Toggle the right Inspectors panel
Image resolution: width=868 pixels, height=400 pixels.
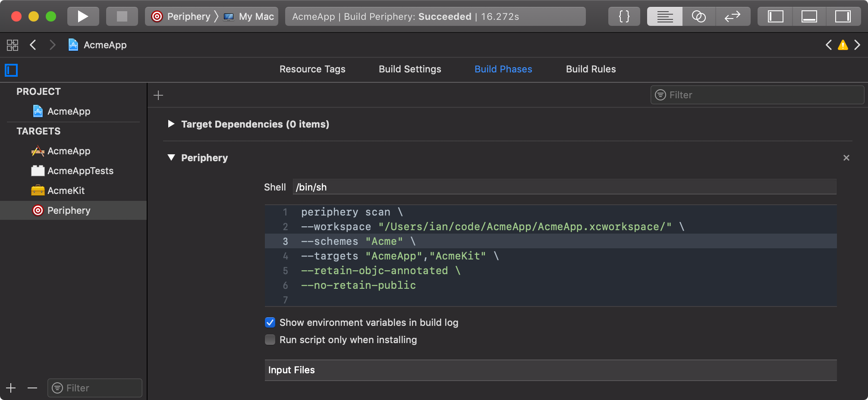coord(843,16)
